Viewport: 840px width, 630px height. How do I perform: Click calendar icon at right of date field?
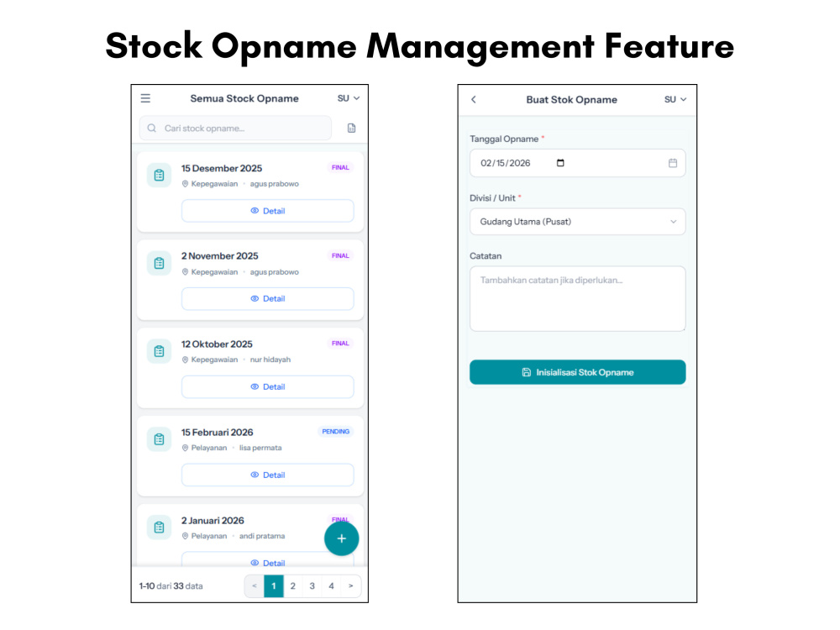[x=673, y=163]
